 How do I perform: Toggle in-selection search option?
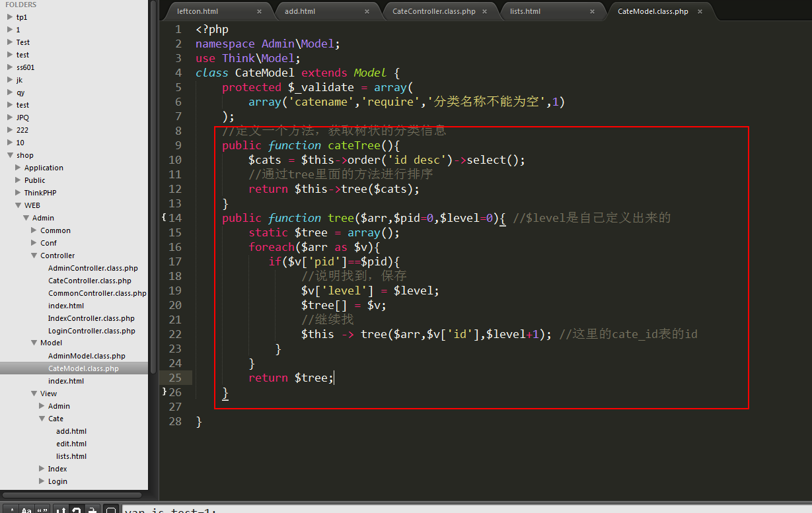92,509
